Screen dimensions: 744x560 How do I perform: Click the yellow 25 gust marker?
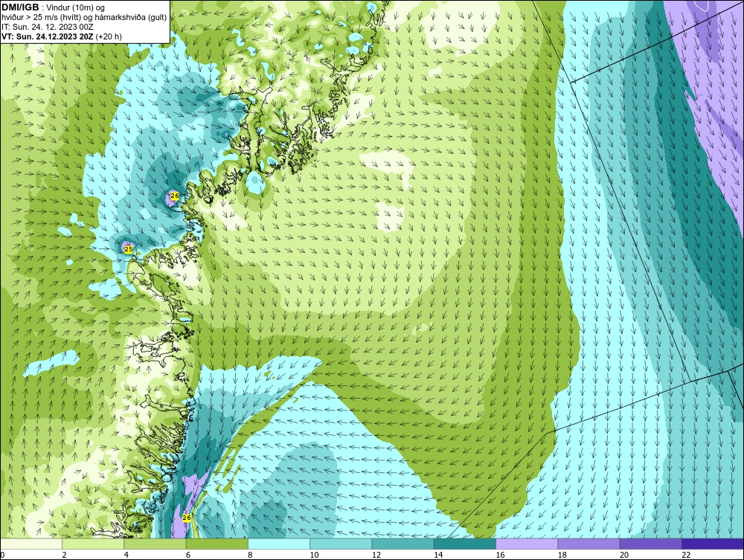pyautogui.click(x=128, y=248)
